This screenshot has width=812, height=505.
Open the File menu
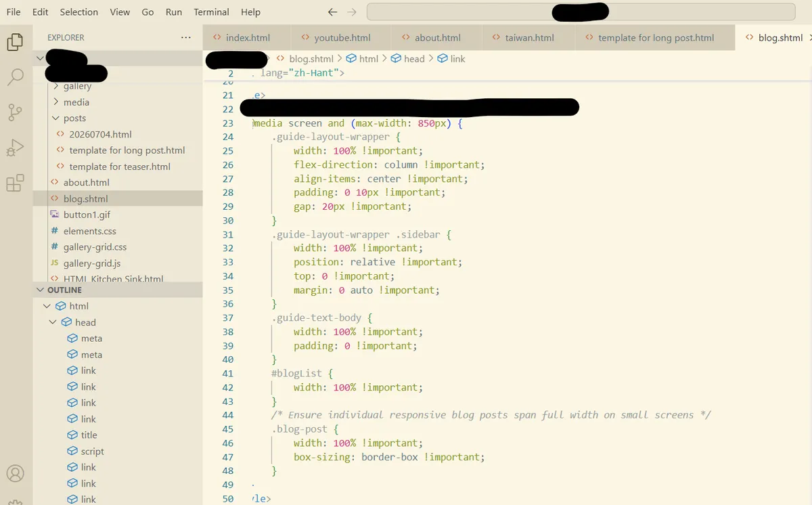coord(14,12)
